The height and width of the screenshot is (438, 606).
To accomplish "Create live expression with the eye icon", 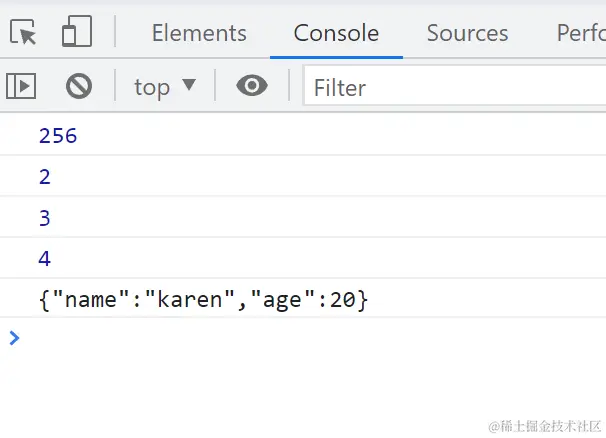I will [x=251, y=87].
